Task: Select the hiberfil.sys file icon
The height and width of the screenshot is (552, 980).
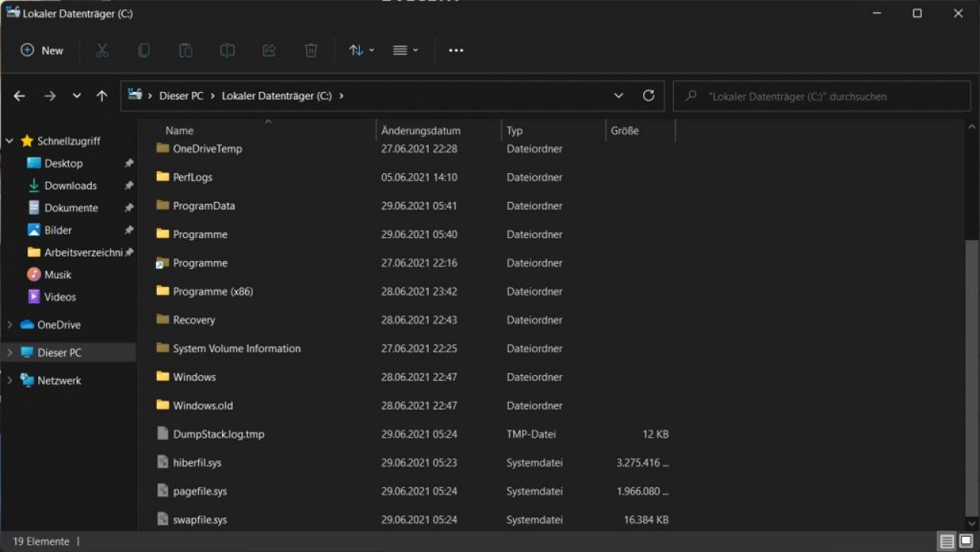Action: pyautogui.click(x=162, y=462)
